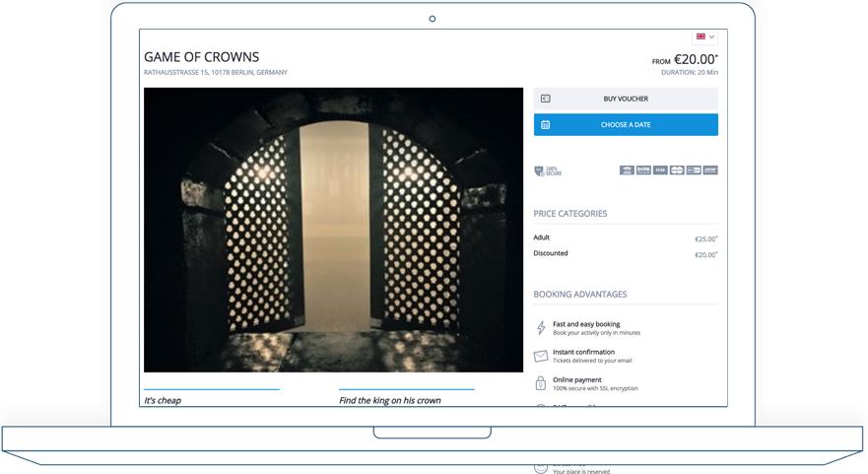The width and height of the screenshot is (868, 474).
Task: Click the Adult price category row
Action: pyautogui.click(x=626, y=238)
